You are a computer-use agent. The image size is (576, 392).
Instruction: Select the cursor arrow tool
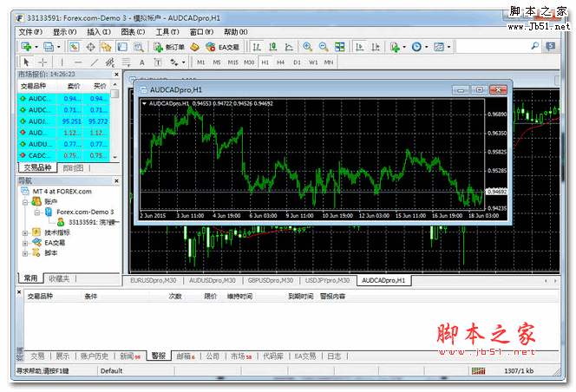point(26,62)
